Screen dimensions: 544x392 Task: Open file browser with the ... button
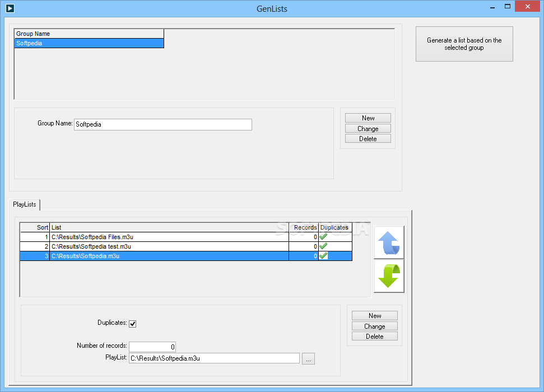pos(308,359)
